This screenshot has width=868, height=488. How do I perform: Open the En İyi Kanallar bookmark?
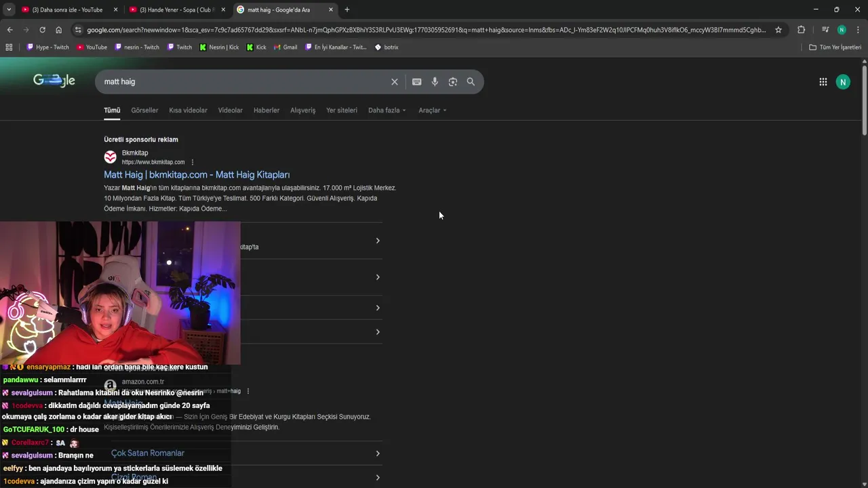coord(336,47)
